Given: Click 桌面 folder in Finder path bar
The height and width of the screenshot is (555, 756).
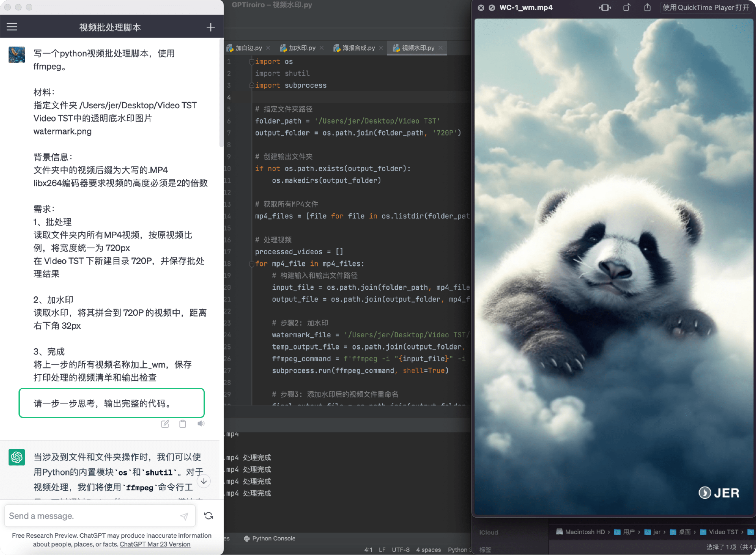Looking at the screenshot, I should (x=680, y=532).
